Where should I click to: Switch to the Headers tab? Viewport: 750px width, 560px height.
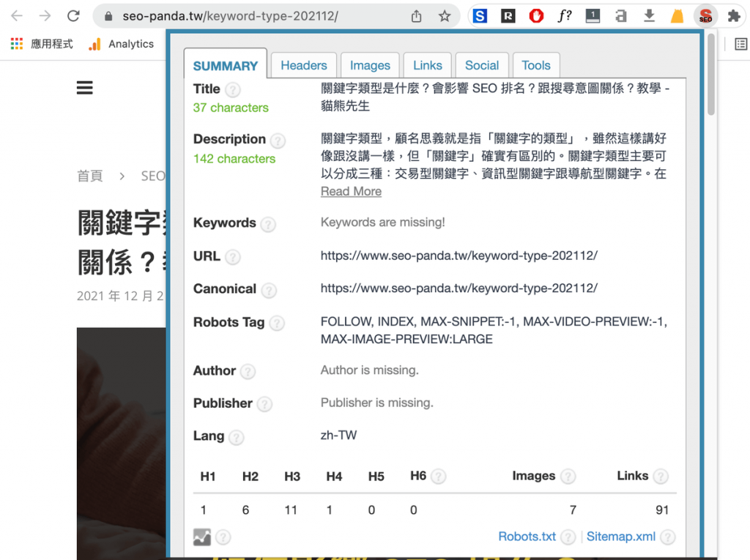point(303,65)
